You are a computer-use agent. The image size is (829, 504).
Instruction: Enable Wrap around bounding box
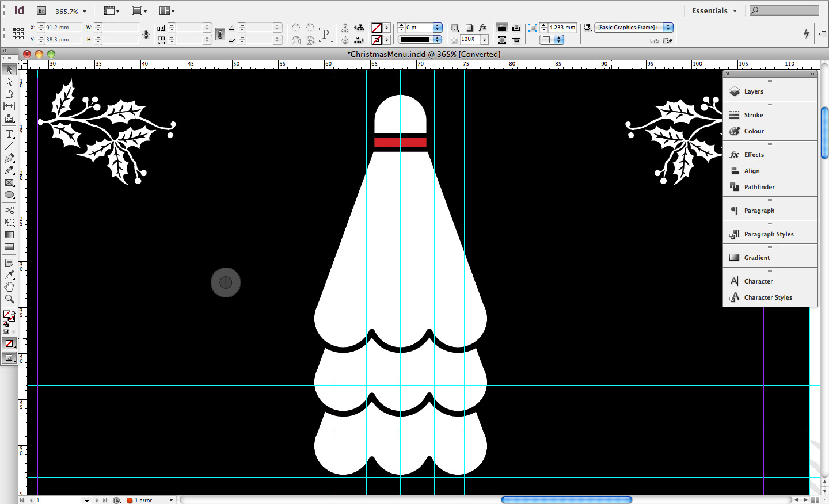[516, 28]
